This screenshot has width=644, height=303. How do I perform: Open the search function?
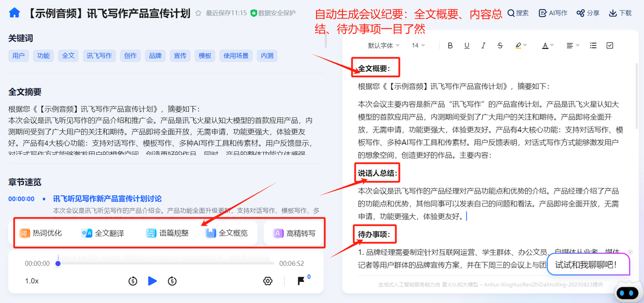coord(518,13)
